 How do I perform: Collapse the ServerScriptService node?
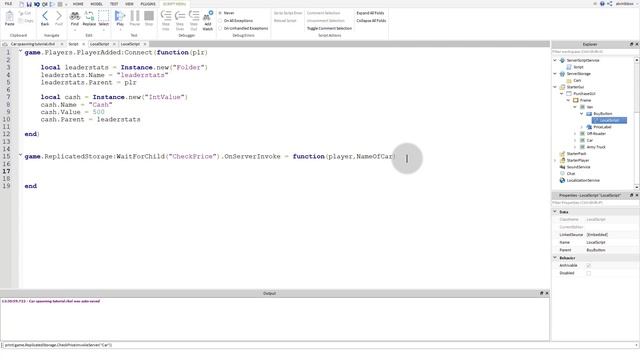tap(555, 60)
